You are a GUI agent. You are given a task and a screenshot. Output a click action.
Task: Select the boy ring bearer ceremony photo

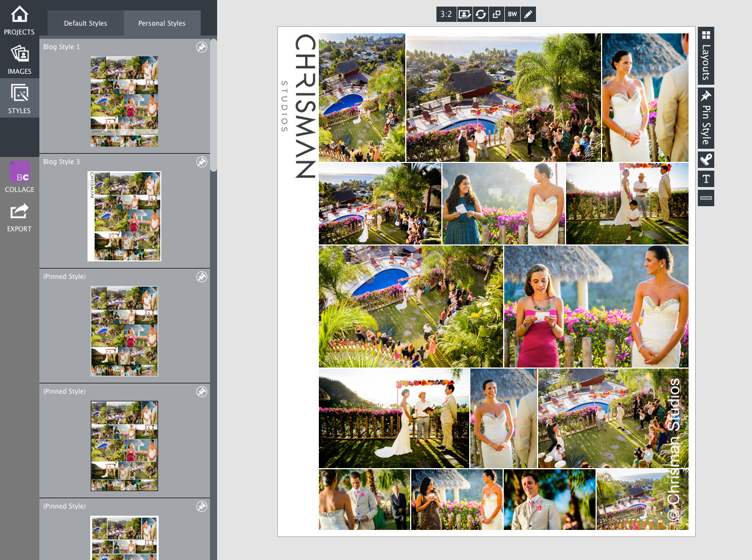(627, 203)
